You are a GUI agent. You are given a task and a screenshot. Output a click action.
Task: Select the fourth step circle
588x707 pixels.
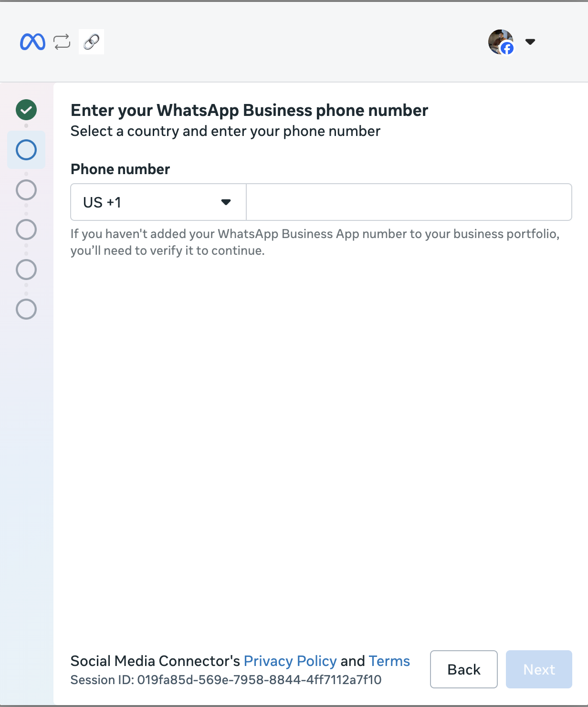pos(26,229)
